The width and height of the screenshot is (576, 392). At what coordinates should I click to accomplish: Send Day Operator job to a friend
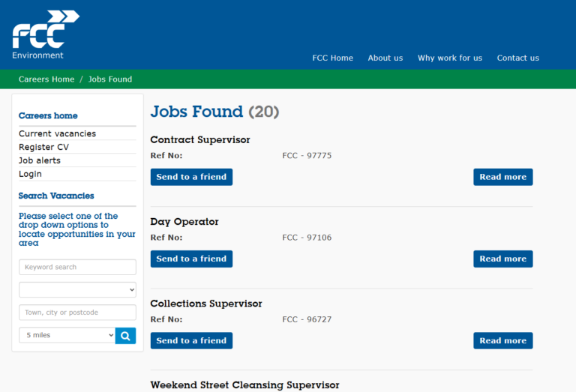click(191, 259)
